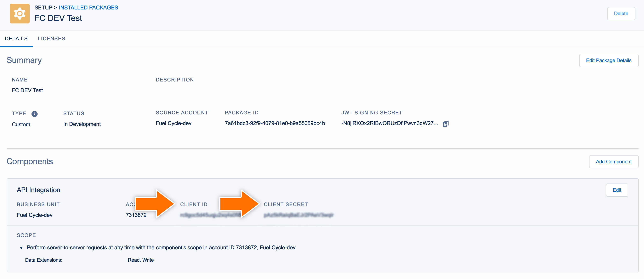Viewport: 644px width, 279px height.
Task: Click the server-to-server scope description
Action: pos(161,248)
